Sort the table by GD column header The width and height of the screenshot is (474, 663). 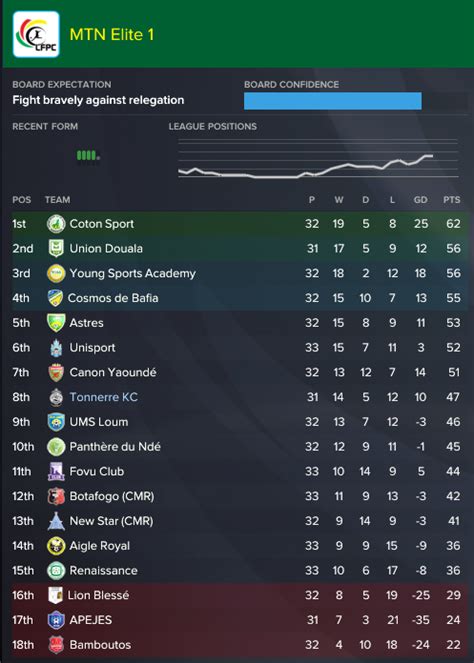pos(420,200)
